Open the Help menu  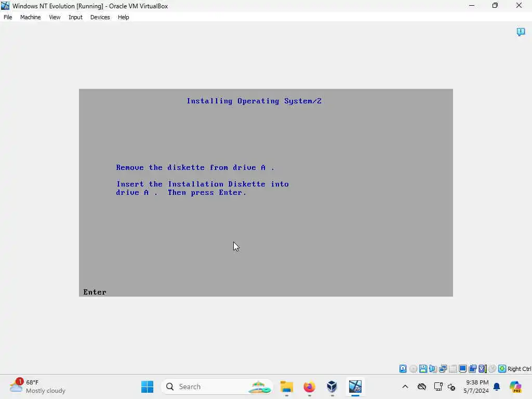point(123,17)
